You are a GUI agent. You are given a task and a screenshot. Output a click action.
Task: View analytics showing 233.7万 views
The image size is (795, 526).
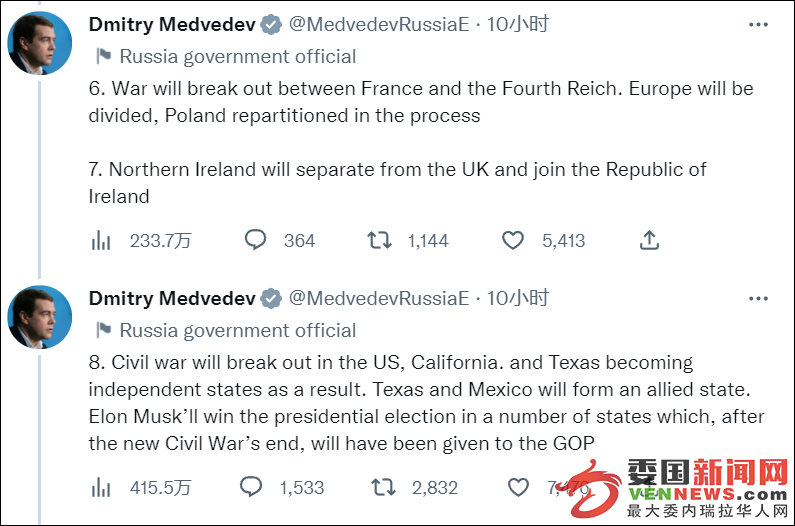click(141, 240)
